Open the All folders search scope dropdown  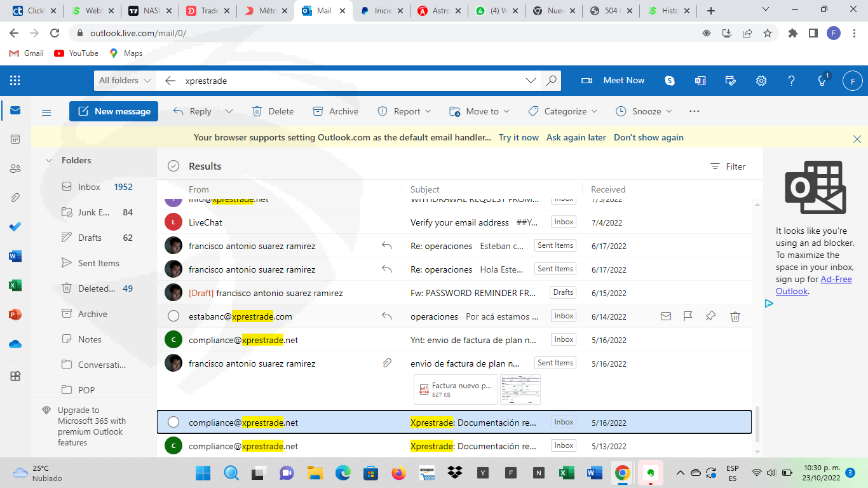[125, 81]
